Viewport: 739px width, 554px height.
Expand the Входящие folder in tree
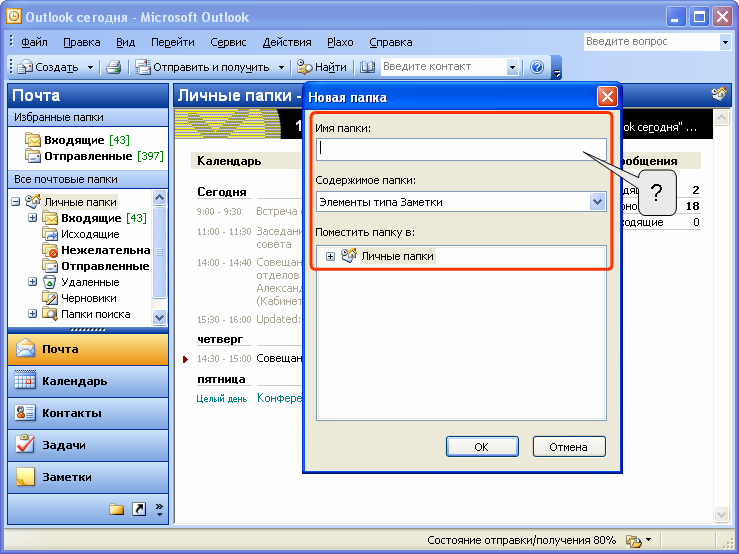[32, 218]
